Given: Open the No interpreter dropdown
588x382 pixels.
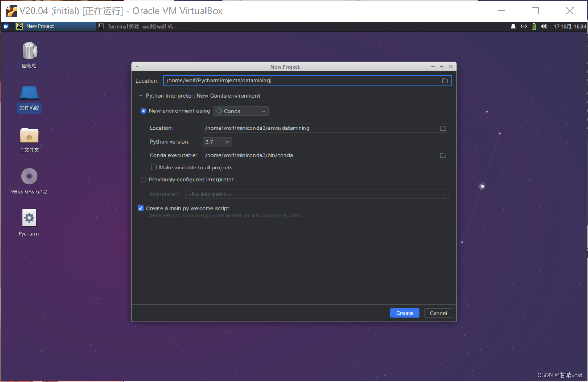Looking at the screenshot, I should click(x=317, y=194).
